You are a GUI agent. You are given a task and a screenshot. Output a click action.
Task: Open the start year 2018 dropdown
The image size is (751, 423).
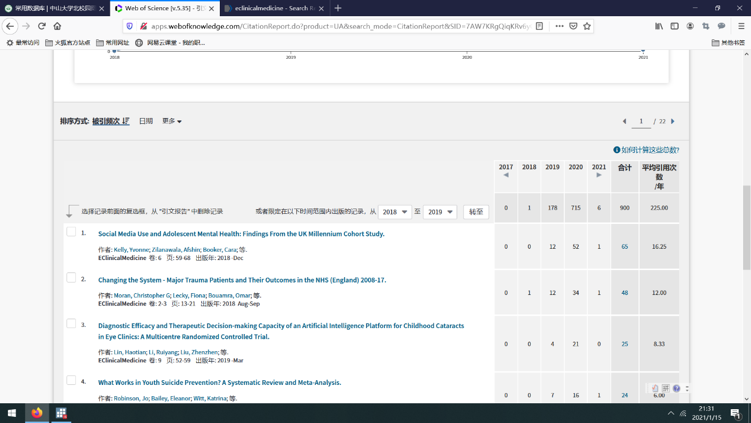[395, 212]
